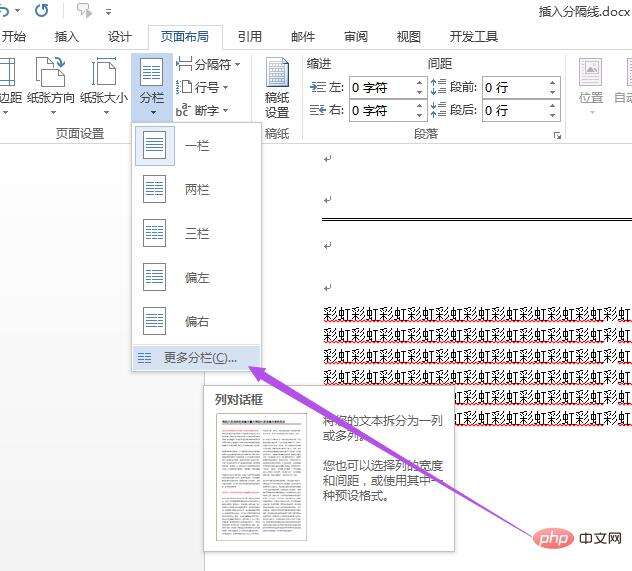The width and height of the screenshot is (632, 571).
Task: Open the Hyphenation (断字) dropdown
Action: [204, 110]
